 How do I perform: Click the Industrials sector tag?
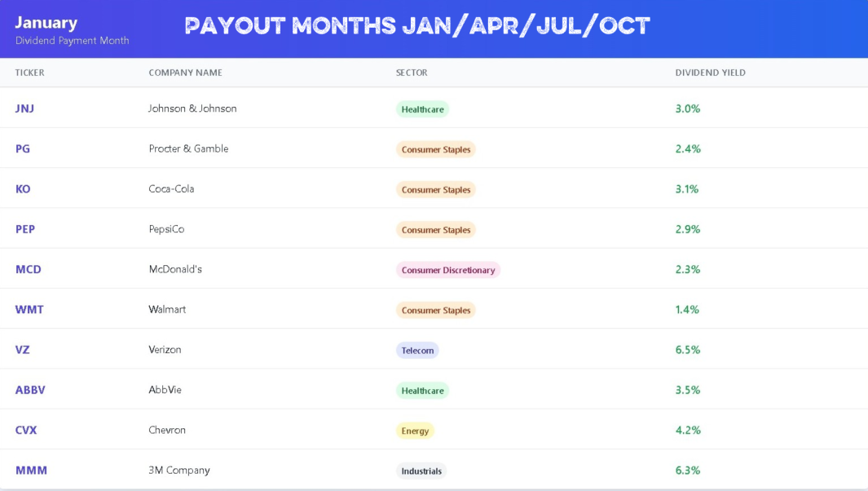pos(421,471)
